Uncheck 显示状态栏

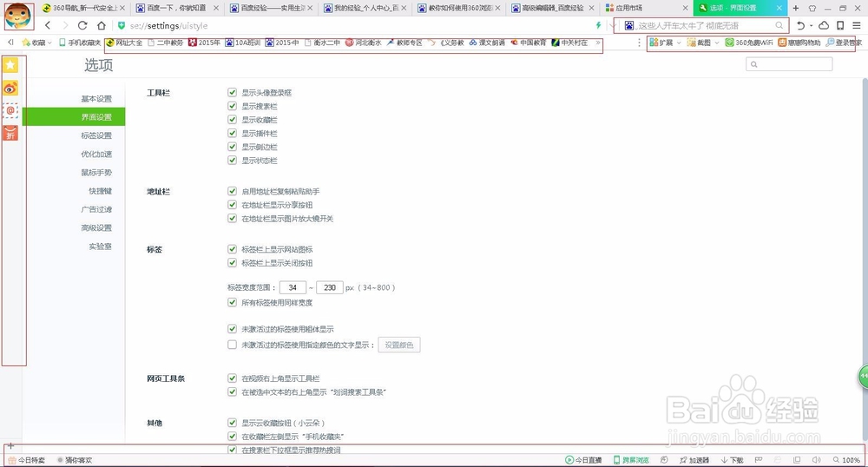coord(232,160)
